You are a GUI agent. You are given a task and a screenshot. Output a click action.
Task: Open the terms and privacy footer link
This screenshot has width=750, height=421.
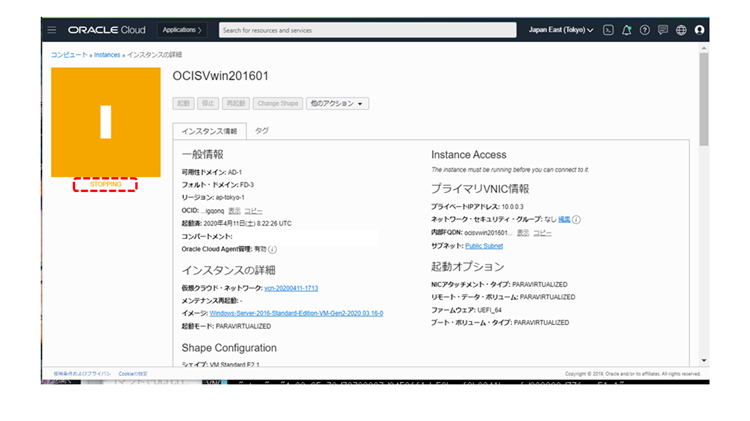(x=82, y=374)
